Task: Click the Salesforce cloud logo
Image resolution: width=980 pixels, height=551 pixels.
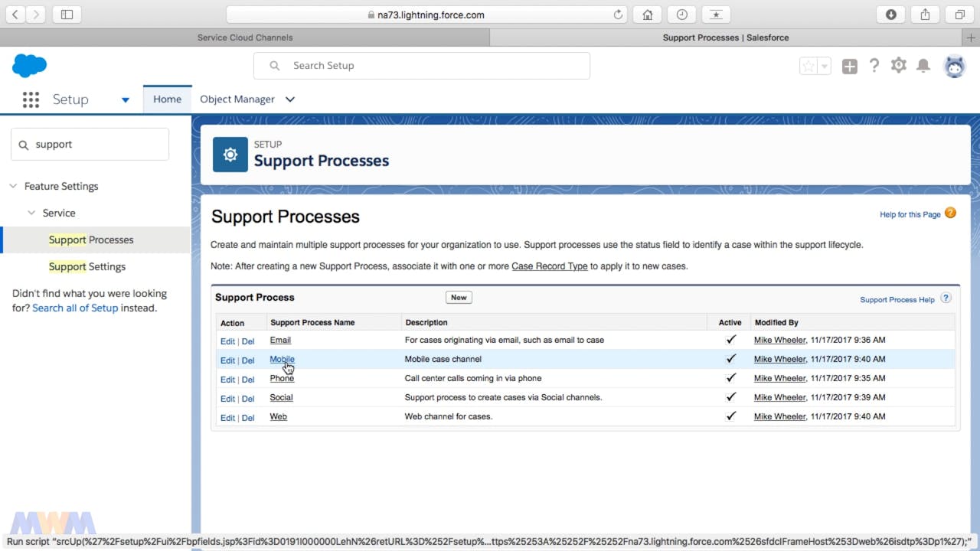Action: (x=30, y=66)
